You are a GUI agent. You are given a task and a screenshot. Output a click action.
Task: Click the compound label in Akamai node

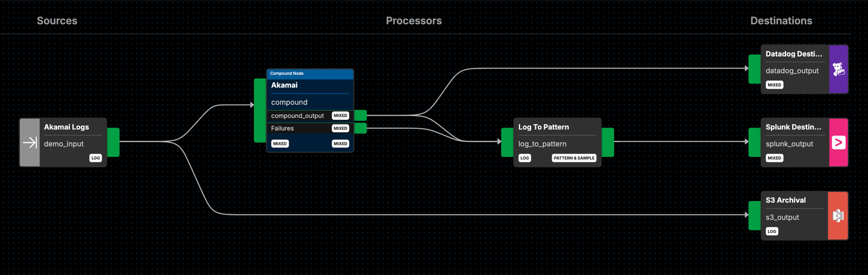click(x=289, y=102)
